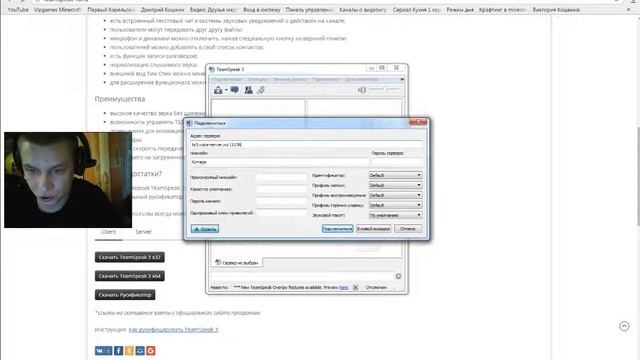Switch to the 'Server' tab on webpage
The height and width of the screenshot is (360, 640).
(x=143, y=232)
